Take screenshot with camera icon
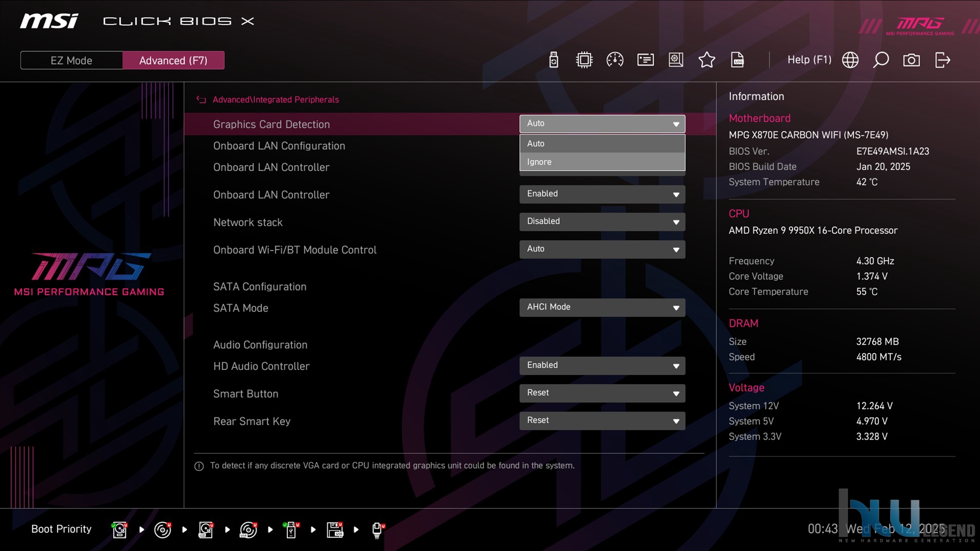The image size is (980, 551). click(911, 60)
